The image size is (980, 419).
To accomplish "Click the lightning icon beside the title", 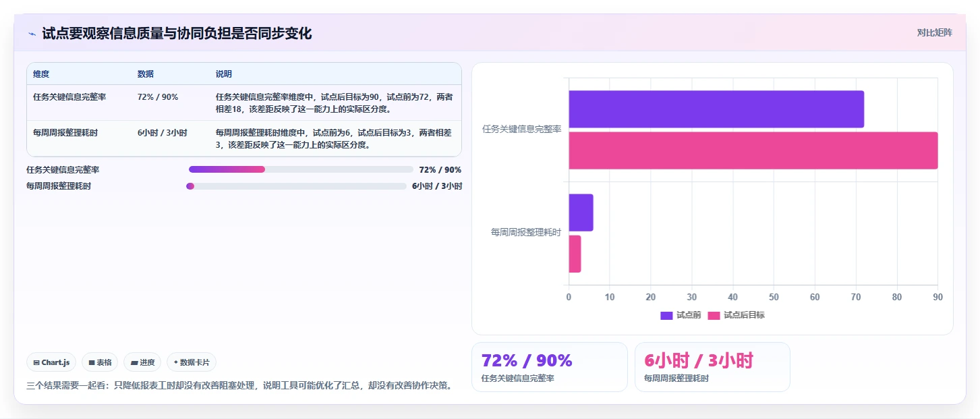I will tap(32, 34).
